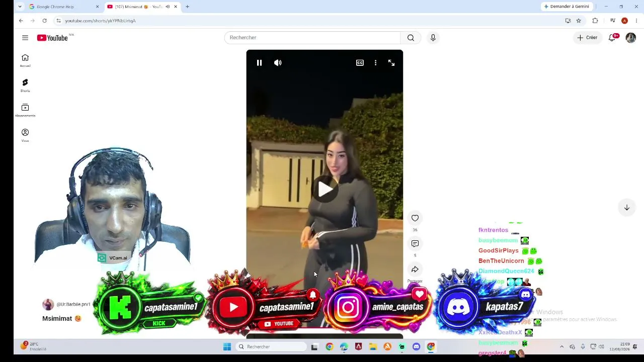The width and height of the screenshot is (644, 362).
Task: Open the YouTube guide hamburger menu
Action: [x=25, y=38]
